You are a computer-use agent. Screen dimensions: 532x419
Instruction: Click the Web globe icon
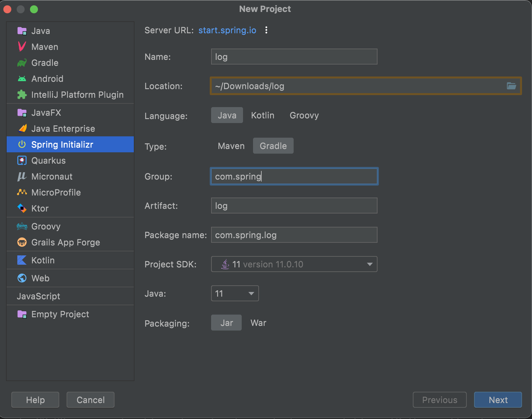(22, 278)
